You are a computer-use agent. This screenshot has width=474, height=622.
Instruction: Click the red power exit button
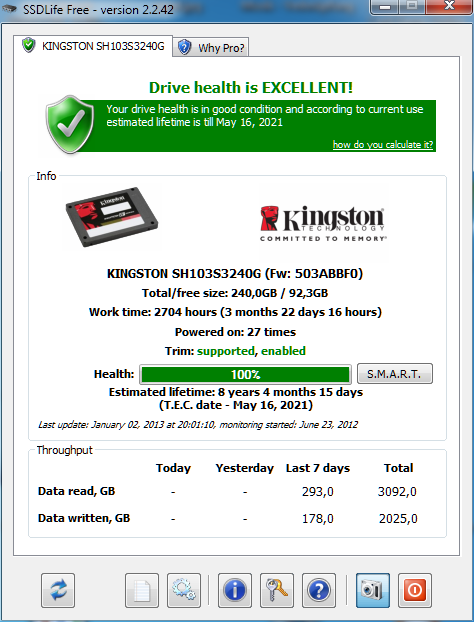pos(415,590)
